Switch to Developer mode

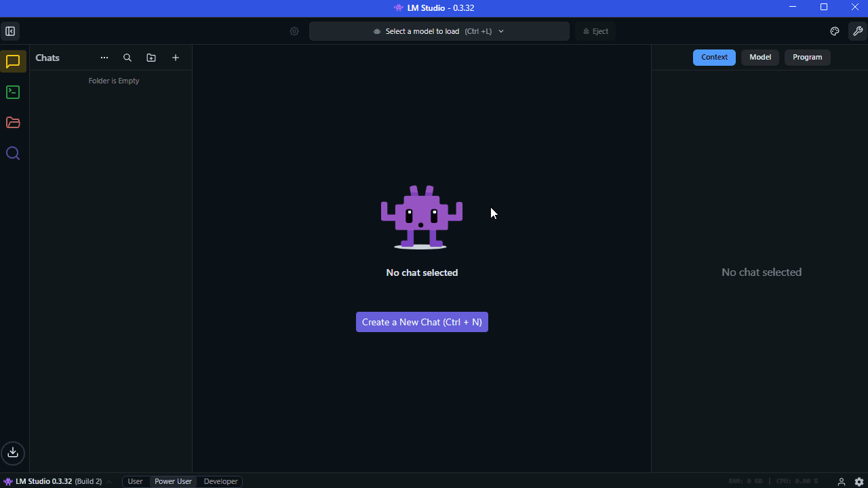point(220,481)
